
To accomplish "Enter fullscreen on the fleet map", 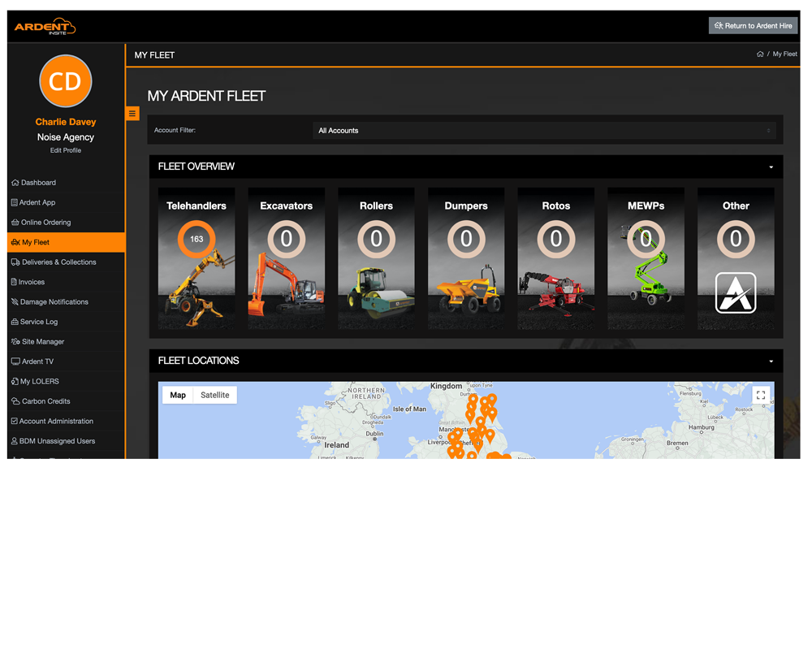I will [x=761, y=396].
